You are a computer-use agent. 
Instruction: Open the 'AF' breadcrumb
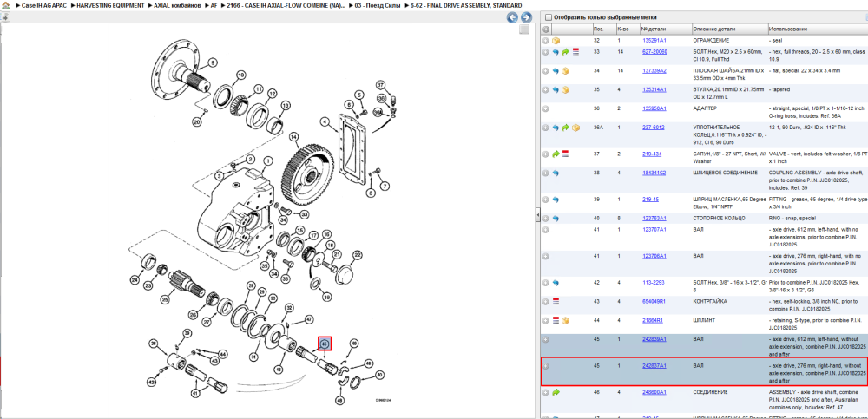pos(214,5)
